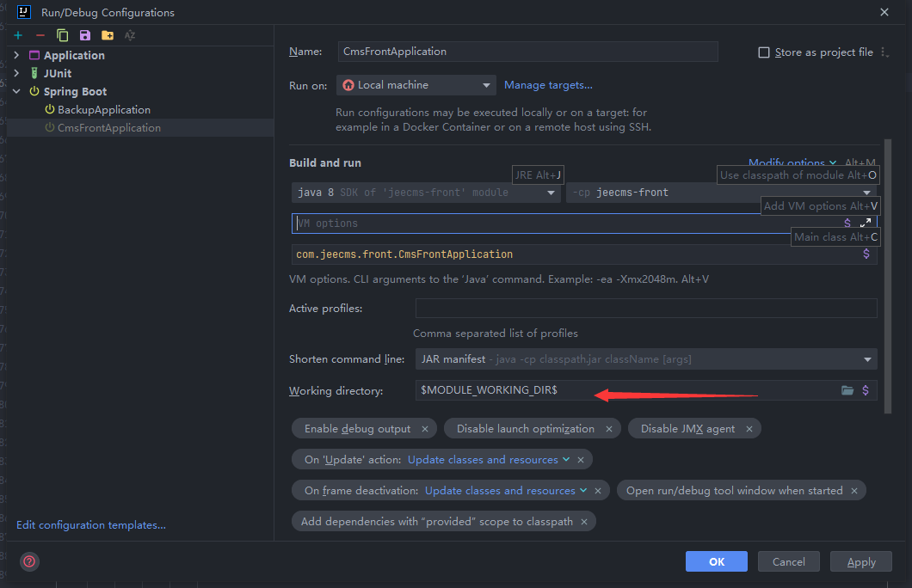
Task: Click the Sort configurations alphabetically icon
Action: pyautogui.click(x=130, y=35)
